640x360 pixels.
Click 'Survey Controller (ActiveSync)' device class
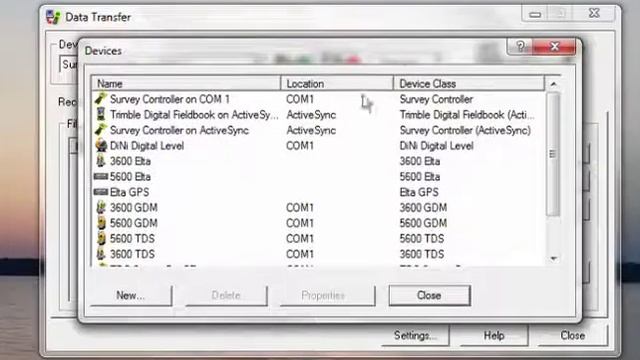(x=465, y=130)
